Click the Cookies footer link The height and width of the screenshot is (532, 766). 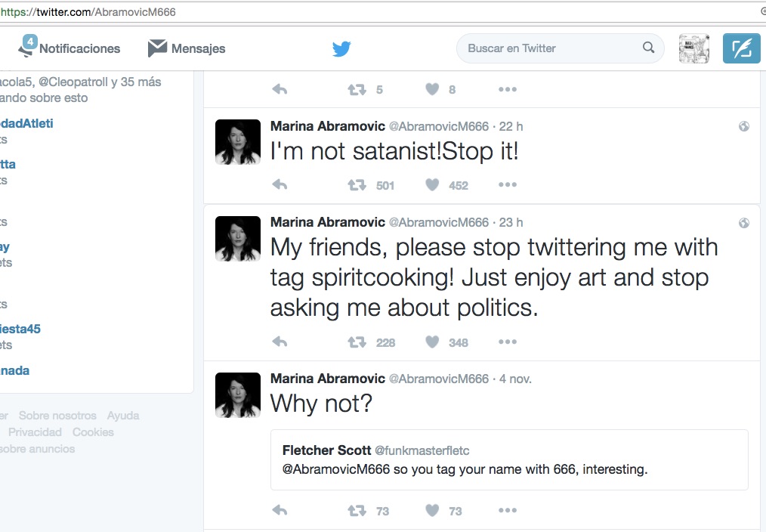93,432
